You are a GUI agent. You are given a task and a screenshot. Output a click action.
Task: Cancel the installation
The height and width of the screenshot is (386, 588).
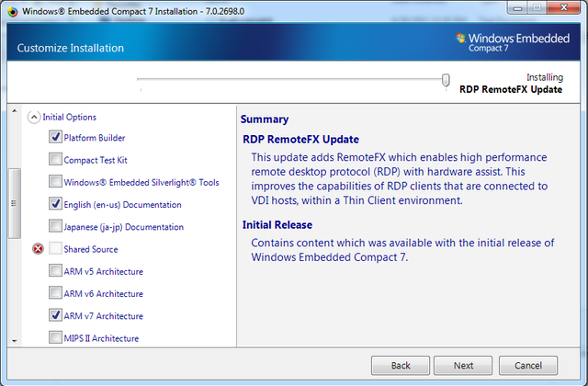pyautogui.click(x=528, y=366)
